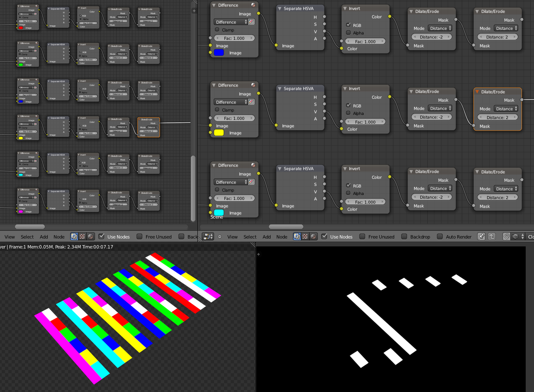Open the Add menu in left node editor
The width and height of the screenshot is (534, 392).
coord(44,237)
